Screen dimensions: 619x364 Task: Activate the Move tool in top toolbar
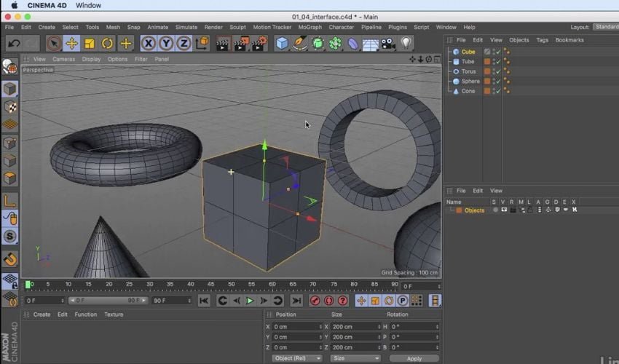pyautogui.click(x=71, y=44)
